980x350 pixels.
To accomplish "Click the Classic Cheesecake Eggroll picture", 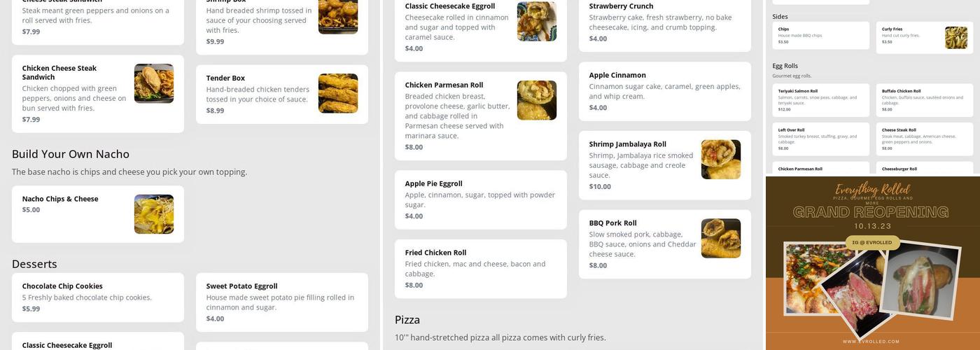I will tap(537, 22).
